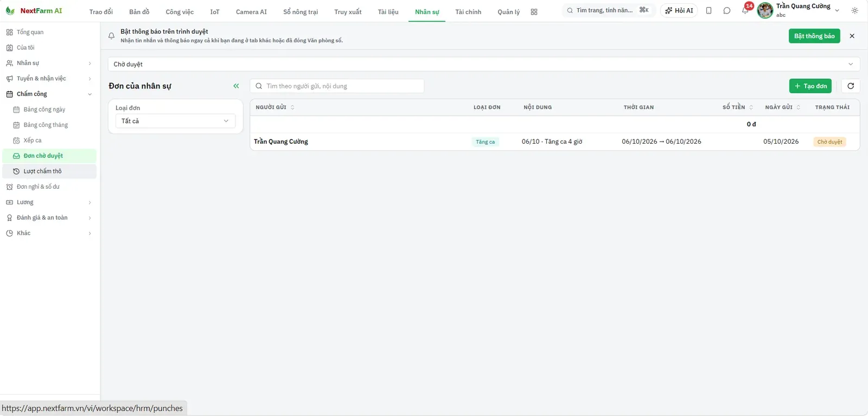
Task: Collapse the Chấm công section
Action: pyautogui.click(x=49, y=94)
